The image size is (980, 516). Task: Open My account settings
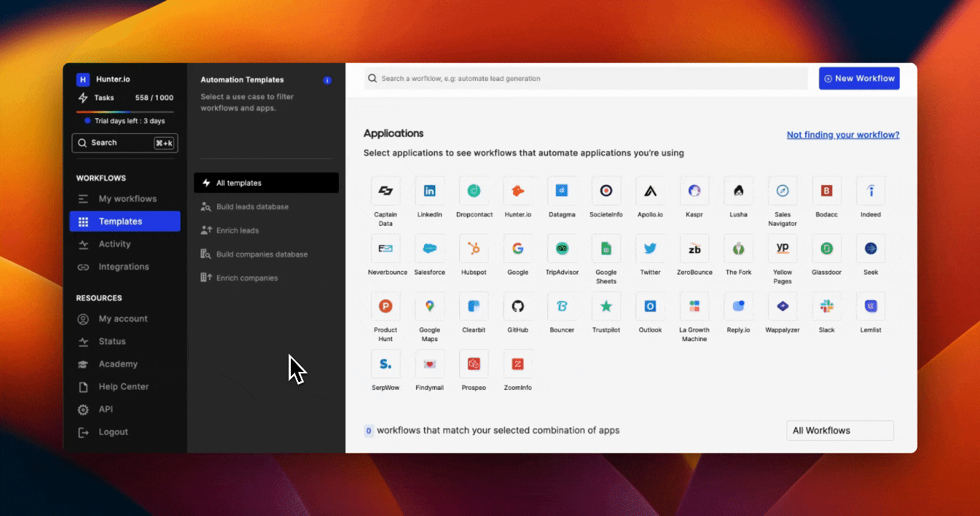[x=125, y=319]
